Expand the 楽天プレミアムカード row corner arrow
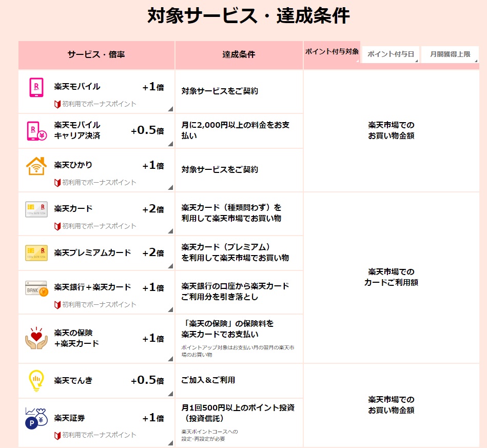 pos(170,266)
